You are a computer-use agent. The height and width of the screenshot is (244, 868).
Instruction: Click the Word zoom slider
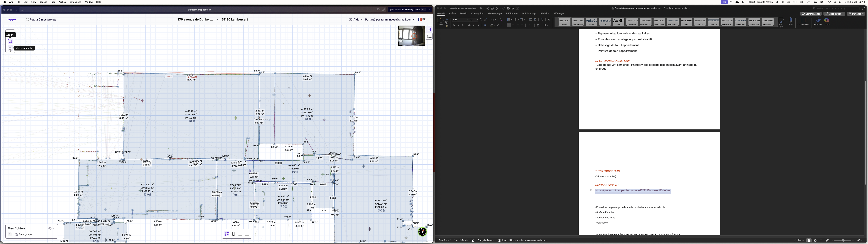click(x=843, y=240)
